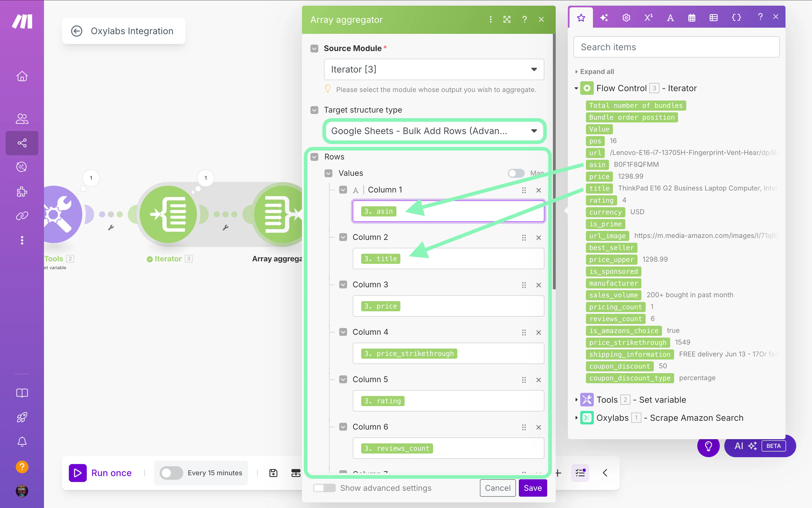
Task: Toggle the checkbox next to Column 3
Action: coord(343,284)
